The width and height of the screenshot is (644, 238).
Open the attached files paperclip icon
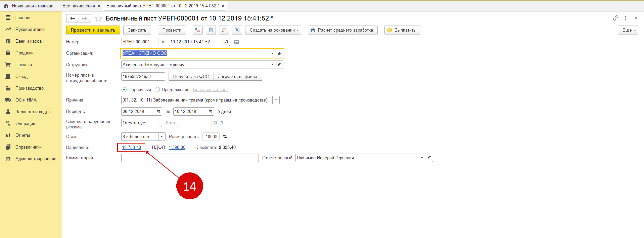224,30
